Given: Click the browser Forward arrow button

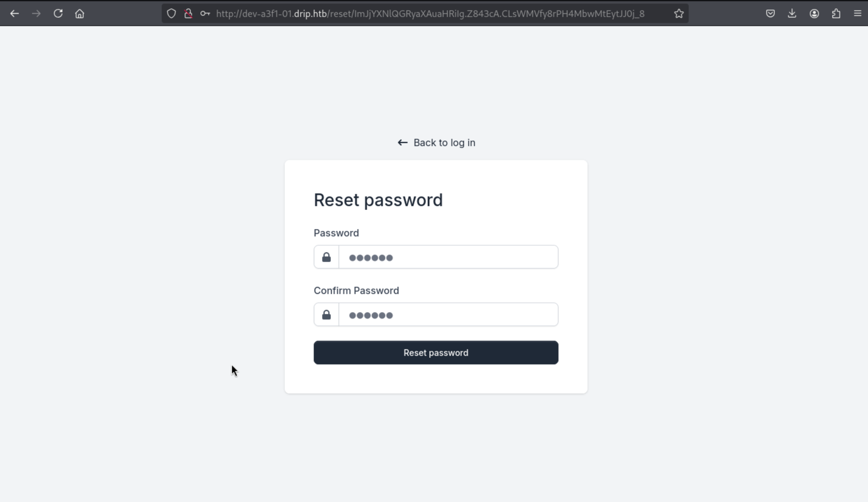Looking at the screenshot, I should [36, 14].
